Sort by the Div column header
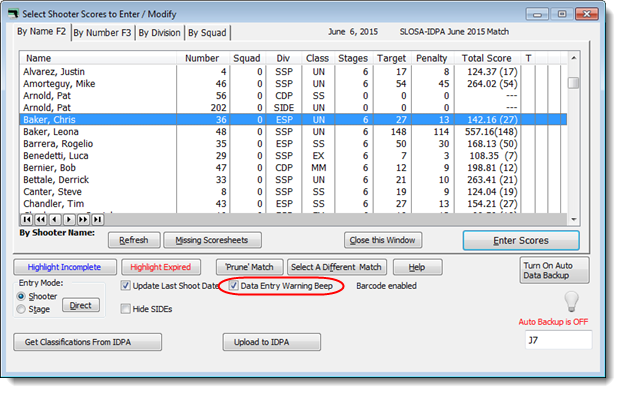Viewport: 621px width, 393px height. pos(284,58)
